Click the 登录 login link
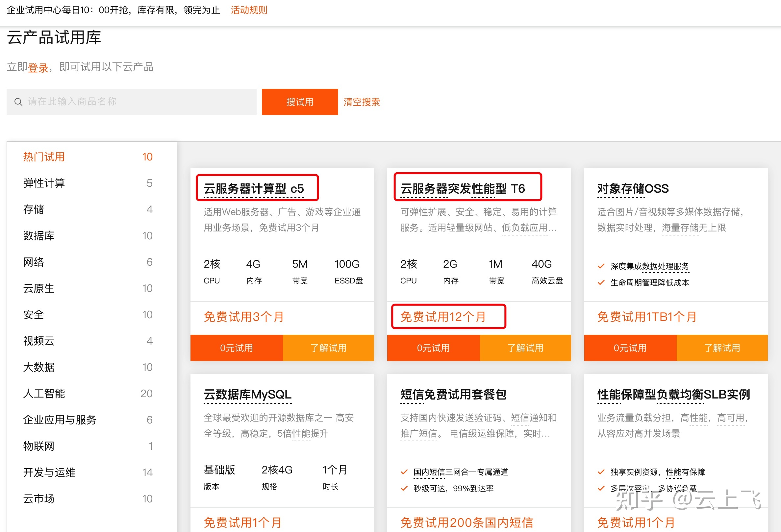The width and height of the screenshot is (781, 532). (38, 67)
